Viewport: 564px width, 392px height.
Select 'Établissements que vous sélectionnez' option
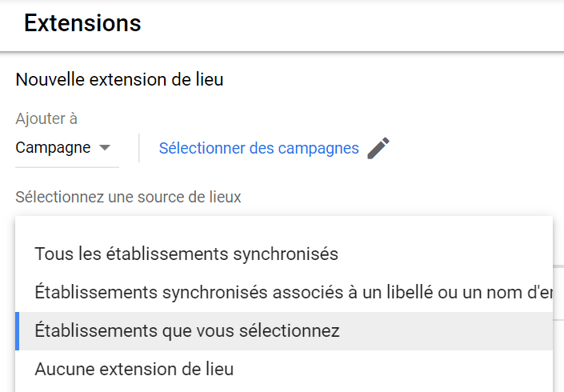tap(187, 331)
